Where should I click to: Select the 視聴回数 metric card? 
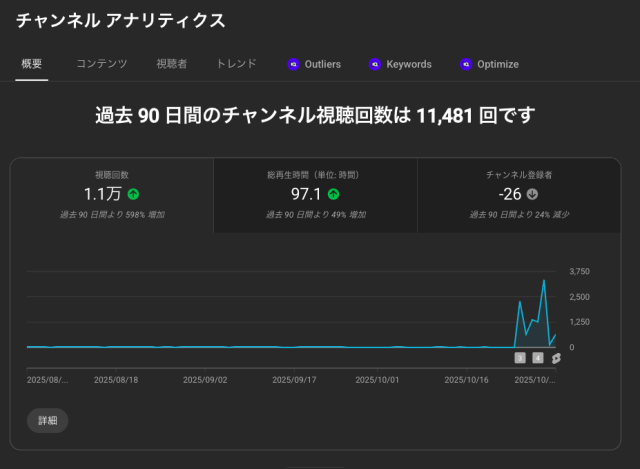(x=112, y=195)
